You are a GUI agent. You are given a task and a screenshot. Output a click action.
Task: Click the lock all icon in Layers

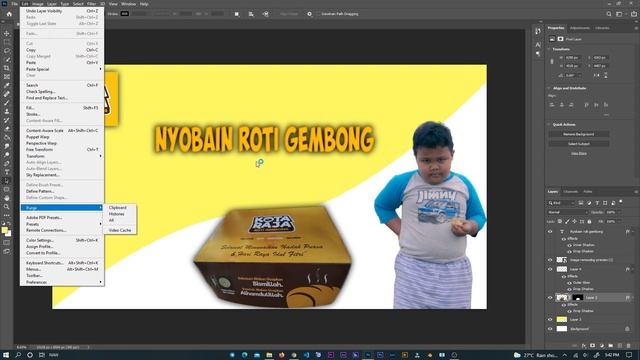pos(589,222)
